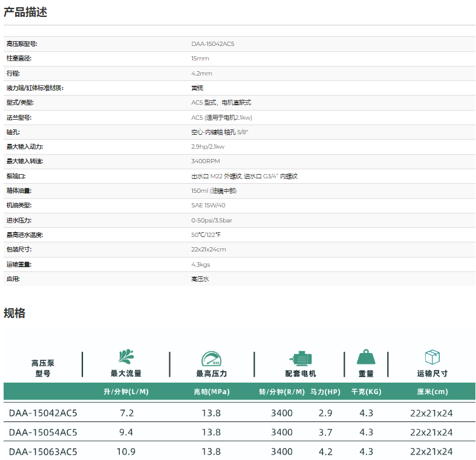Screen dimensions: 476x460
Task: Click the SAE 15W/40 oil type value
Action: pyautogui.click(x=208, y=206)
